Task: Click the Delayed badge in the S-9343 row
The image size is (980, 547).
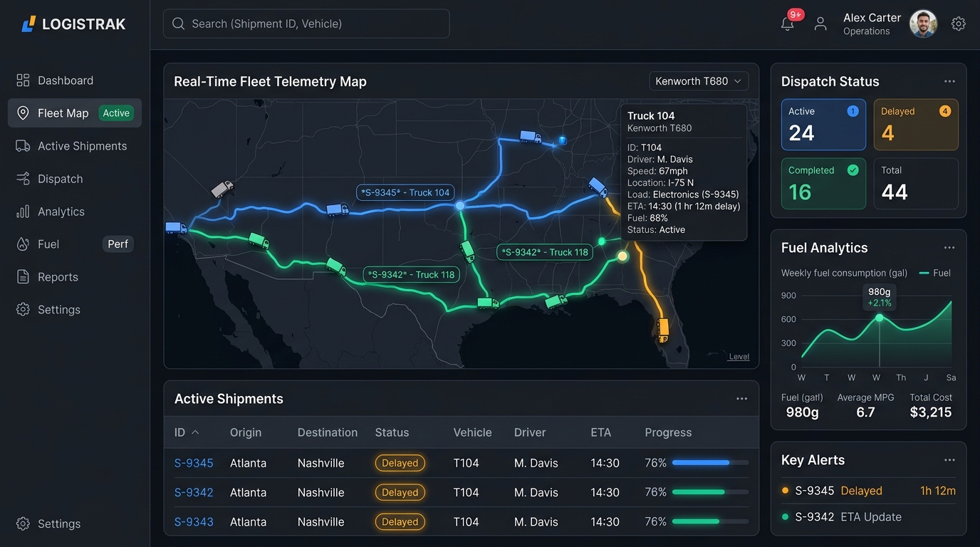Action: tap(400, 522)
